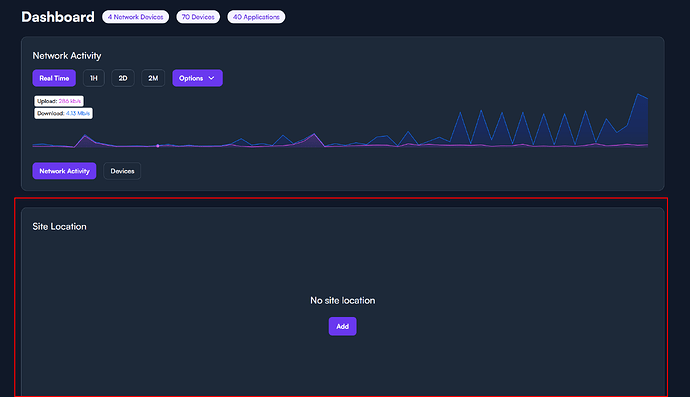This screenshot has width=690, height=397.
Task: Switch chart to 1H range
Action: point(94,78)
